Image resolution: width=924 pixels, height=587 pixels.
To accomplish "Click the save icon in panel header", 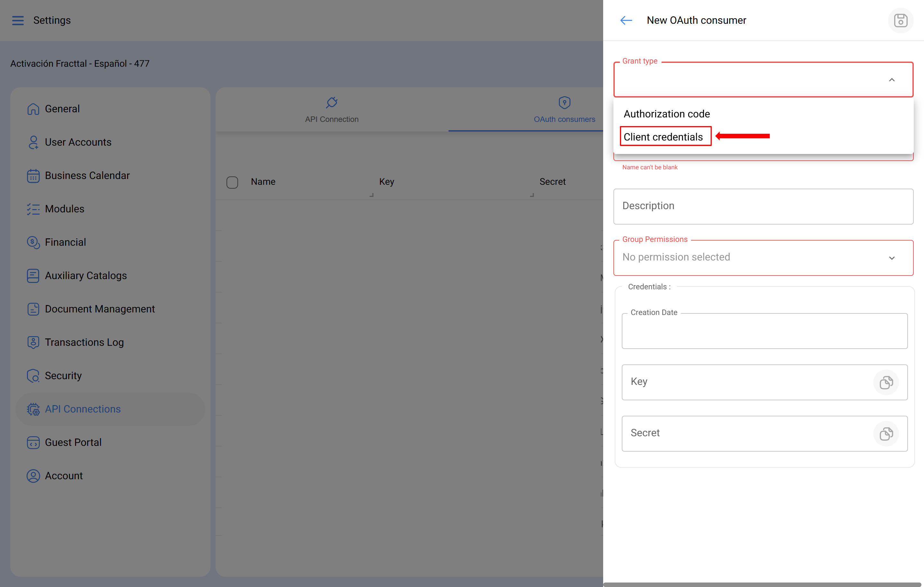I will coord(900,20).
